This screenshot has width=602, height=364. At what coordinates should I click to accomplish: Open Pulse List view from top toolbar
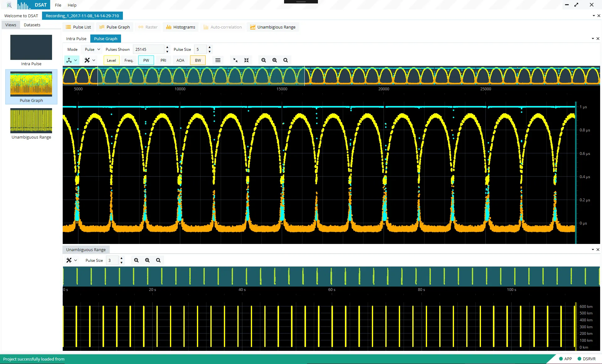pyautogui.click(x=78, y=27)
